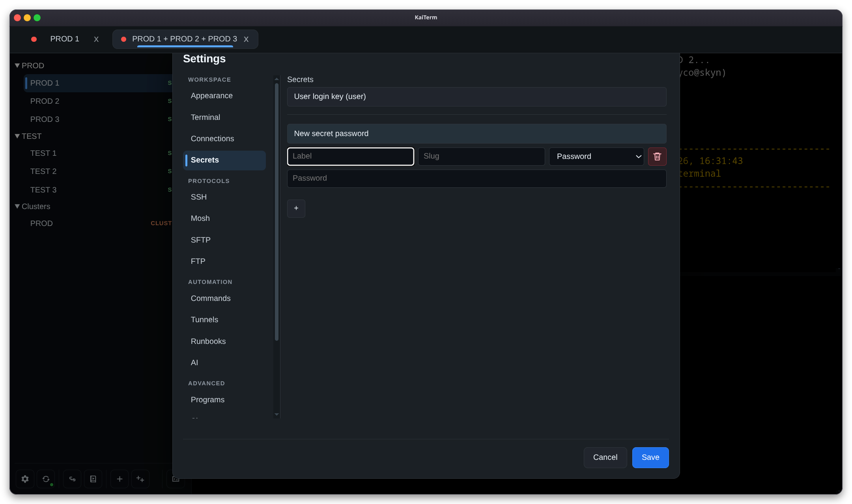Open Connections settings
This screenshot has width=852, height=504.
(x=224, y=139)
